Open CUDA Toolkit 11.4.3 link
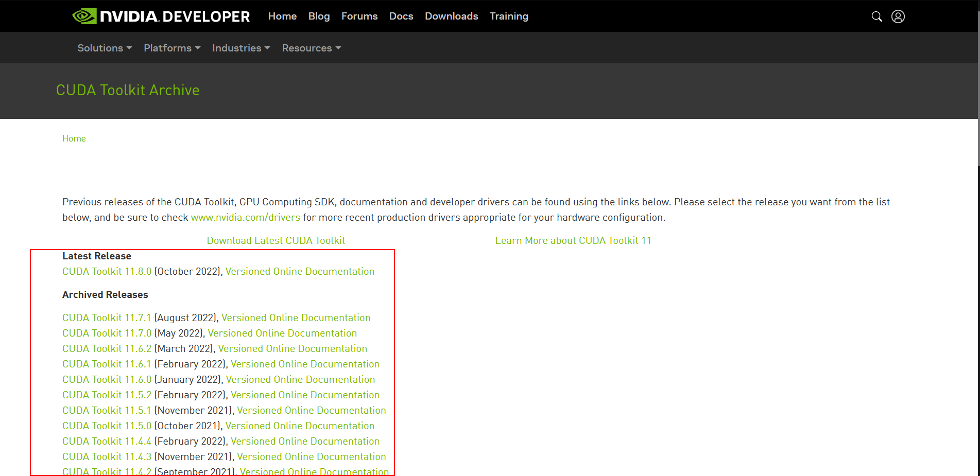The width and height of the screenshot is (980, 476). pyautogui.click(x=107, y=456)
